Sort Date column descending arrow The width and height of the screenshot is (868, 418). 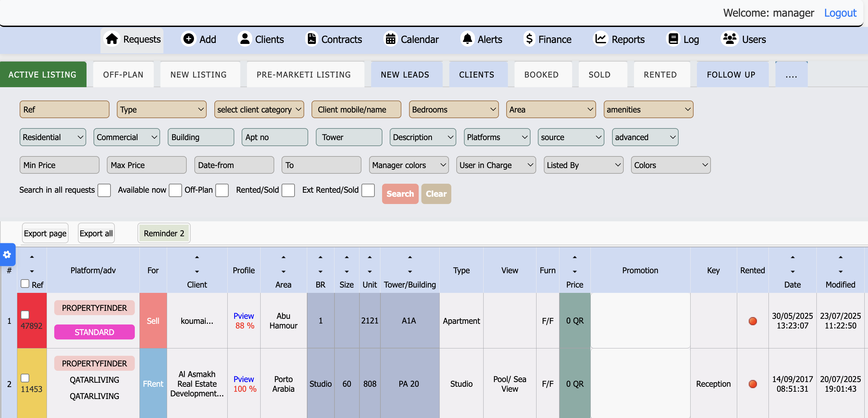click(x=793, y=271)
